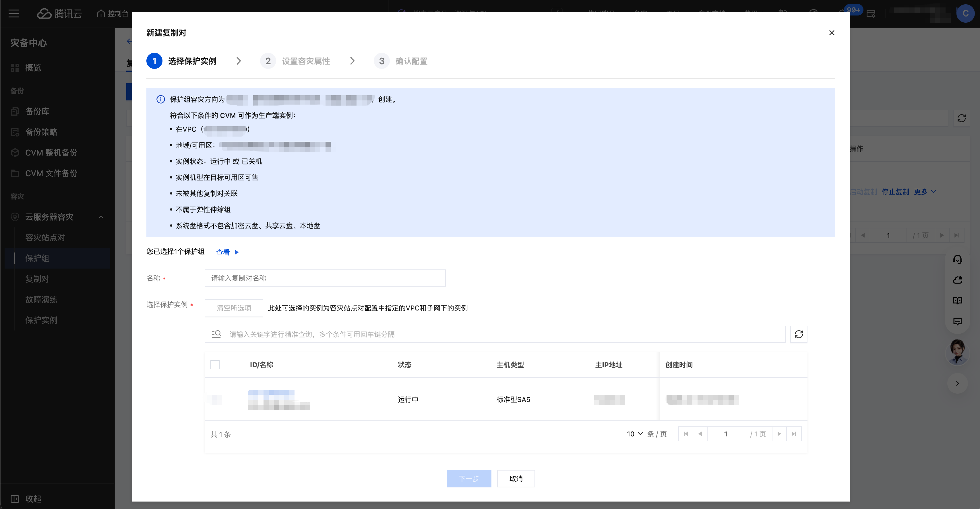
Task: Click the 清空所选项 button
Action: [234, 308]
